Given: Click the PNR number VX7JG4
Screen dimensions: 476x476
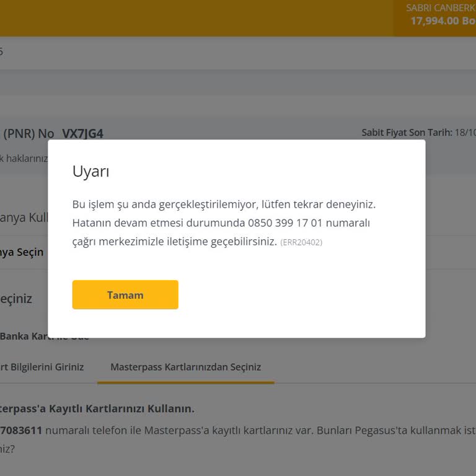Looking at the screenshot, I should (x=82, y=134).
